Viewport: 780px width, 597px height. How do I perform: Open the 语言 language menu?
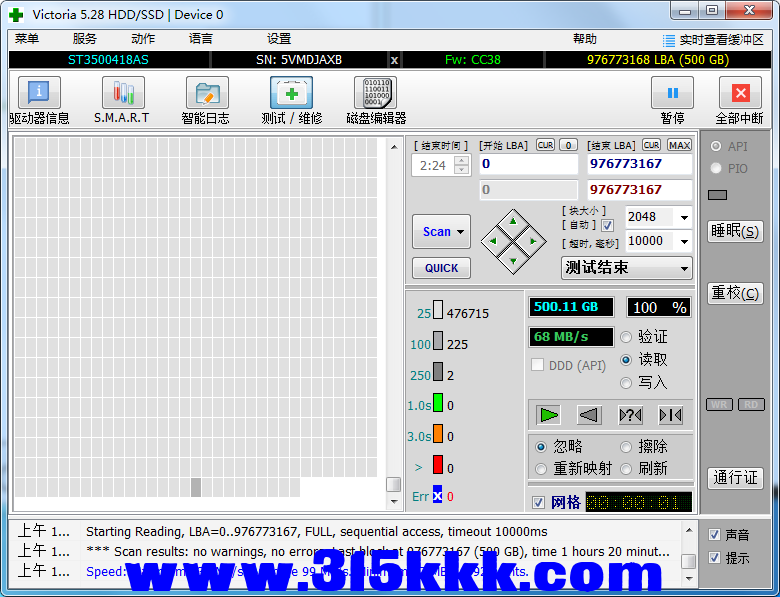tap(201, 39)
